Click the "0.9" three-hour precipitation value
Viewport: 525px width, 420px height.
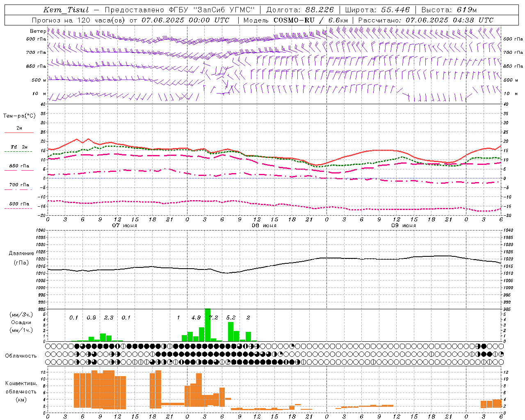pyautogui.click(x=91, y=317)
